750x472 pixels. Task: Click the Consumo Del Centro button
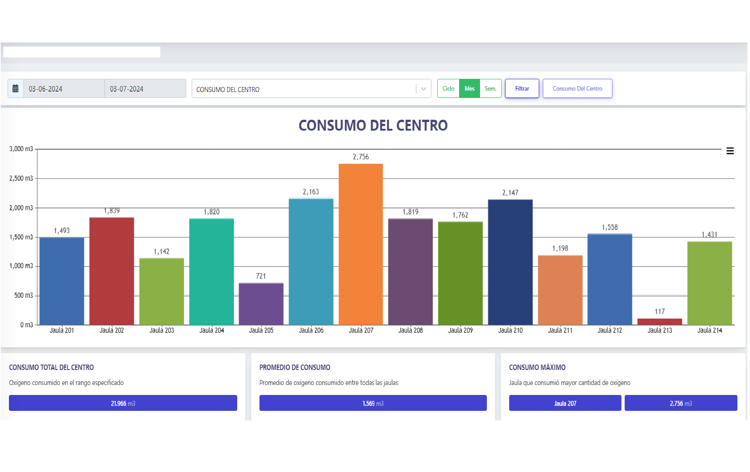pos(577,89)
